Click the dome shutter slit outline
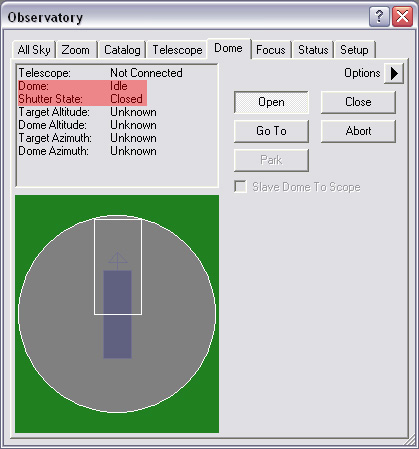 coord(118,267)
